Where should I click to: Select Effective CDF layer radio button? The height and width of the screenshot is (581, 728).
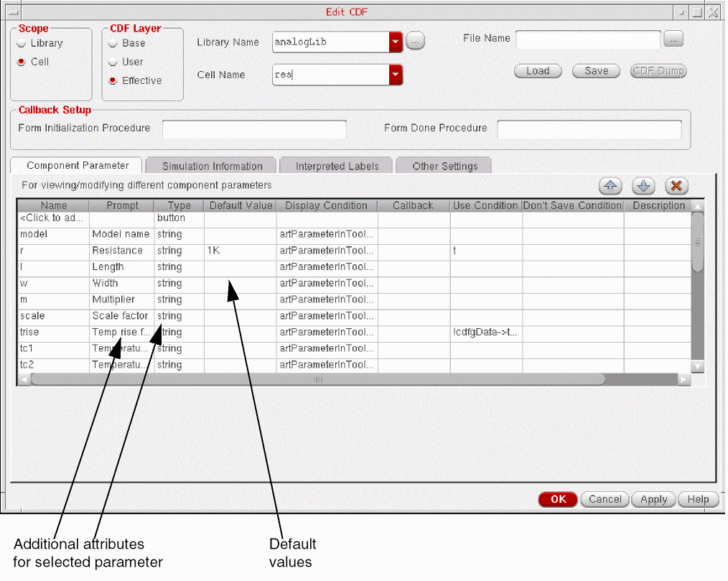pyautogui.click(x=113, y=81)
